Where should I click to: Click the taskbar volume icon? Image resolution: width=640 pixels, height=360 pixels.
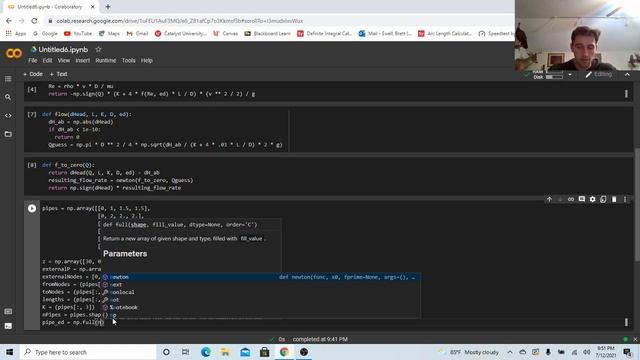(x=587, y=352)
